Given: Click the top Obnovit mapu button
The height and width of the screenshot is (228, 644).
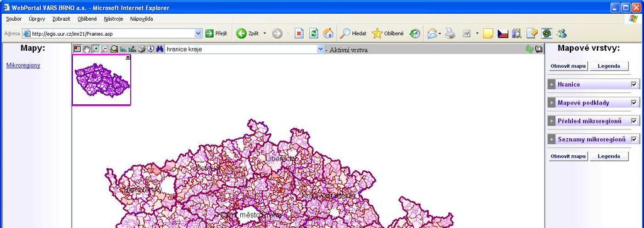Looking at the screenshot, I should click(569, 66).
